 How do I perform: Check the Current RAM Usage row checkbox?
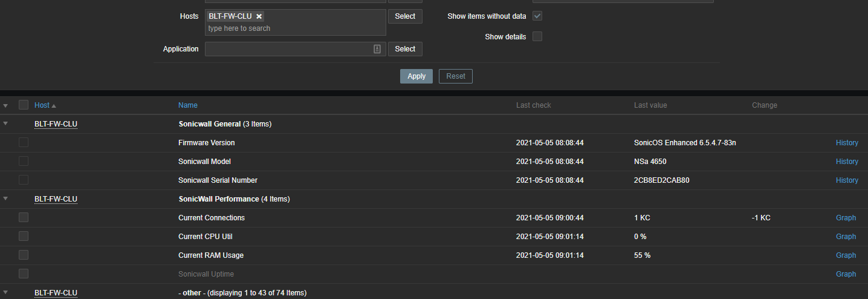click(x=24, y=255)
